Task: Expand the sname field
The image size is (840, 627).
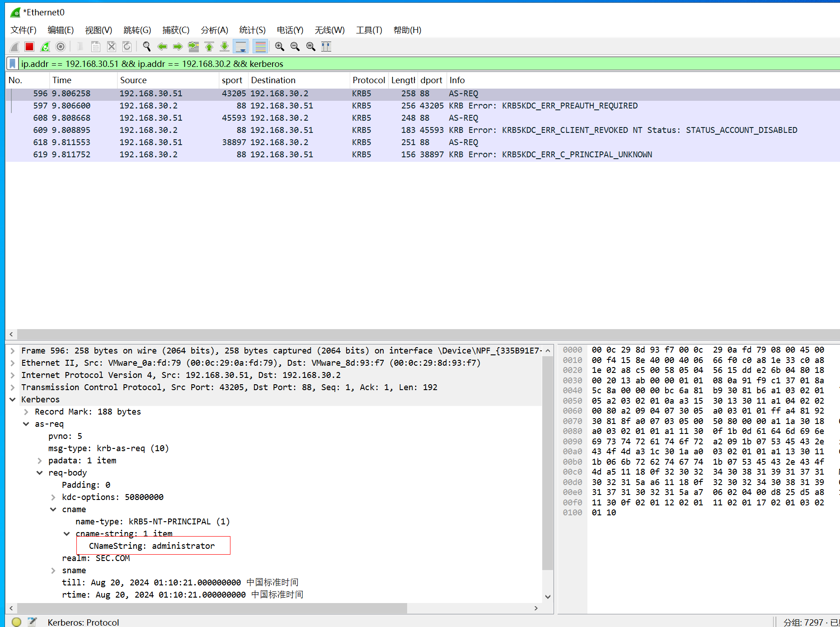Action: click(x=53, y=570)
